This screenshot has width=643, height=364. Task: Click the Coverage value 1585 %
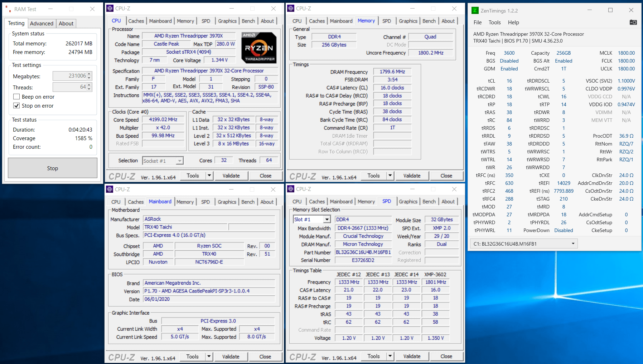84,138
